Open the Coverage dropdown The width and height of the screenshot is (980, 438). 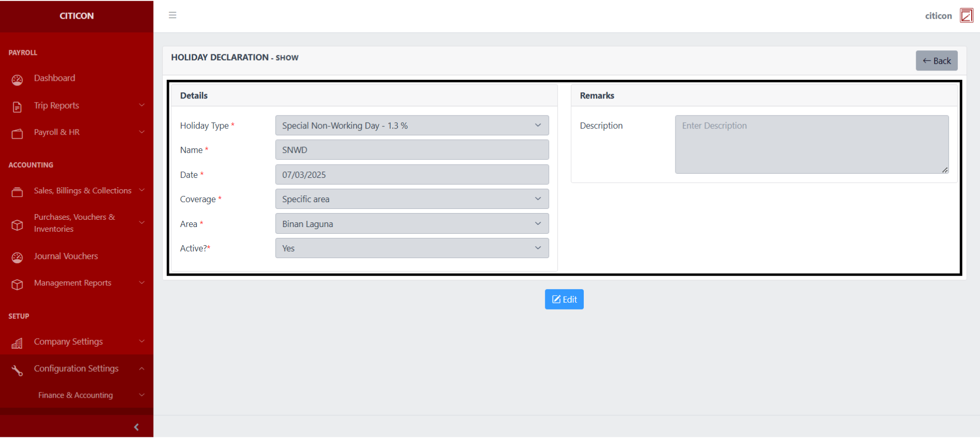click(x=411, y=199)
